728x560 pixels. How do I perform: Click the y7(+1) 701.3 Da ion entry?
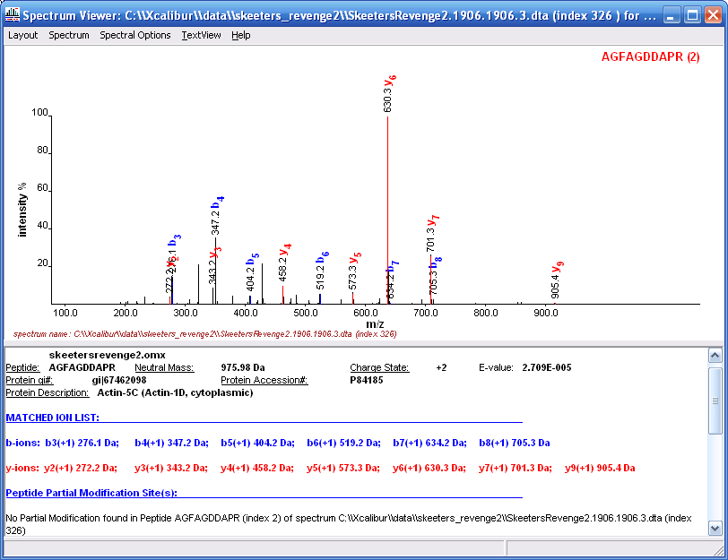tap(516, 468)
